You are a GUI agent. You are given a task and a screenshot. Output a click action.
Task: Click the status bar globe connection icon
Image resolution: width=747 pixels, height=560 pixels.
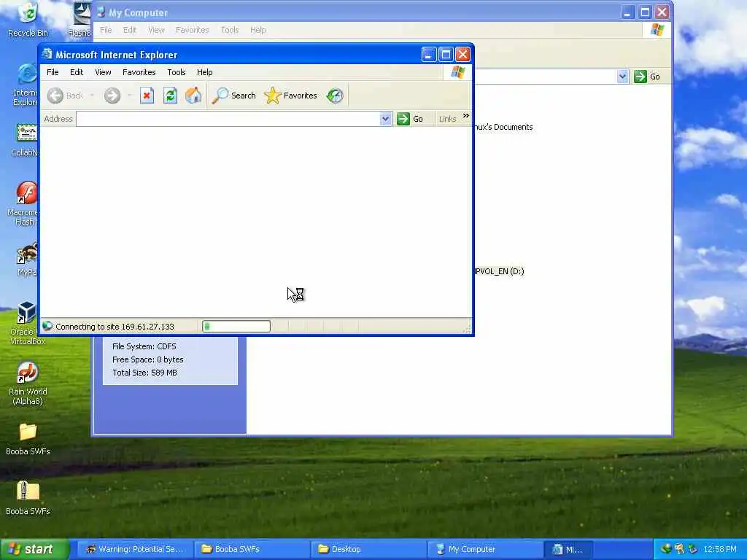pos(47,326)
